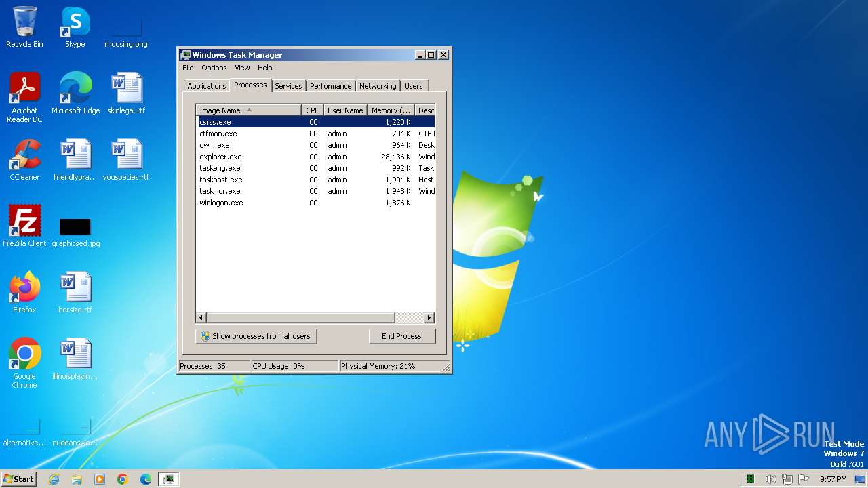Image resolution: width=868 pixels, height=488 pixels.
Task: Select the nudeanswe... desktop file
Action: pos(75,432)
